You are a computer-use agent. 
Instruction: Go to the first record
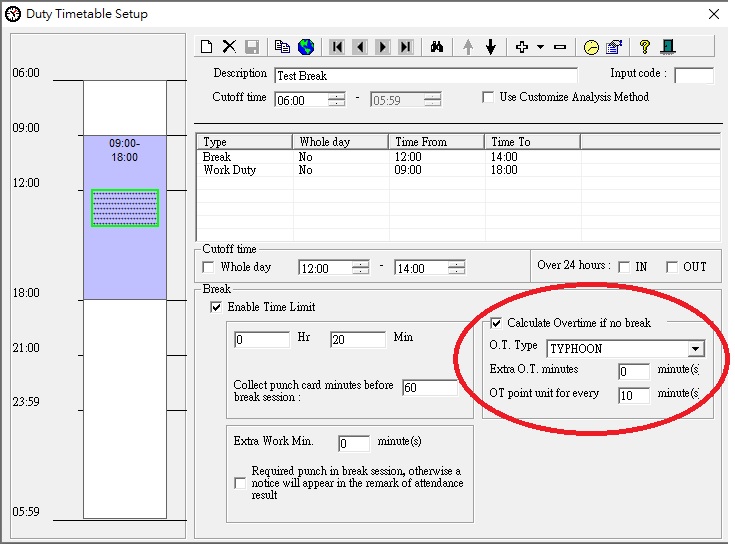coord(337,47)
